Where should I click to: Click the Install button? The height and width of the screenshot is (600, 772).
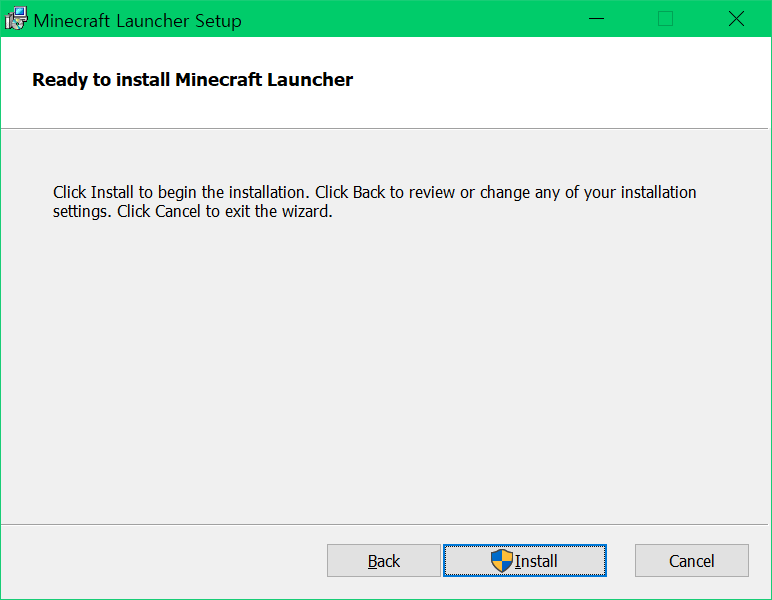[x=525, y=560]
